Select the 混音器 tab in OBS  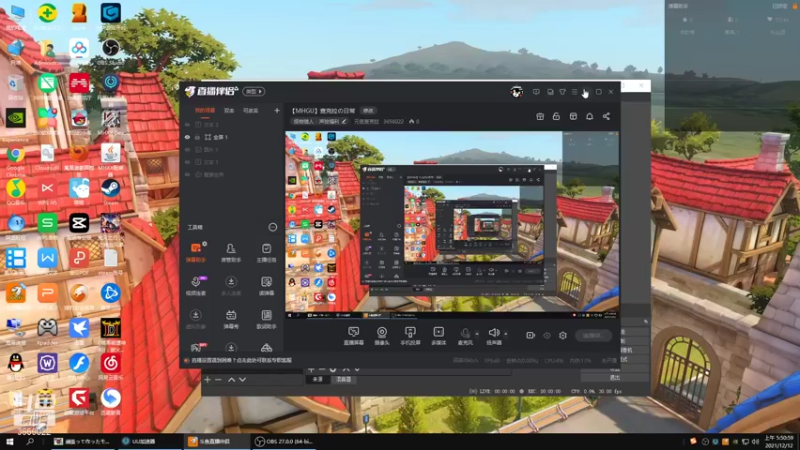tap(343, 380)
